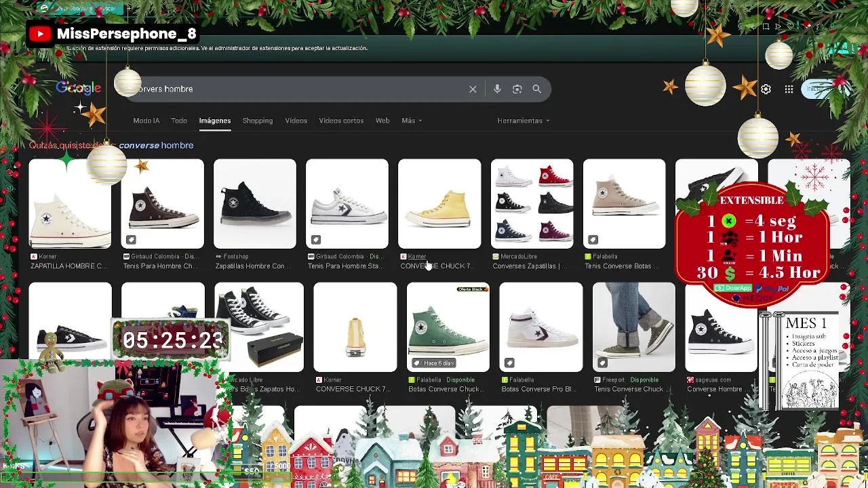Image resolution: width=868 pixels, height=488 pixels.
Task: Switch to the Todo results tab
Action: [179, 121]
